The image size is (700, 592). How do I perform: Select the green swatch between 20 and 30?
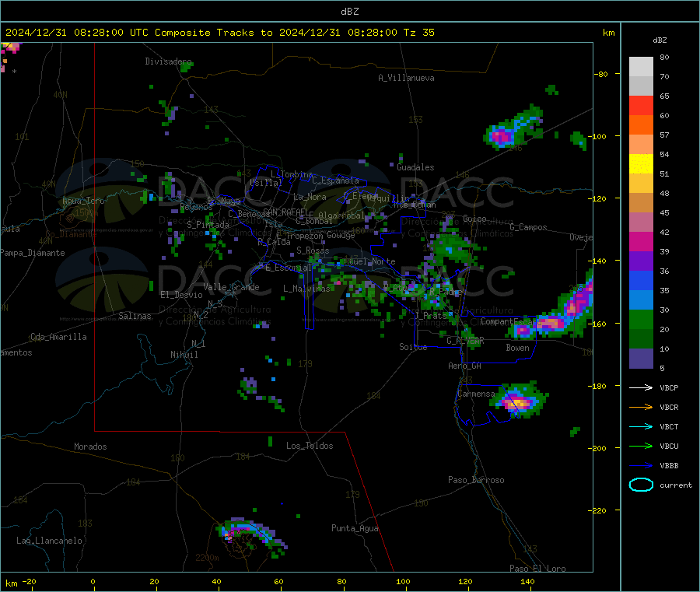point(641,319)
